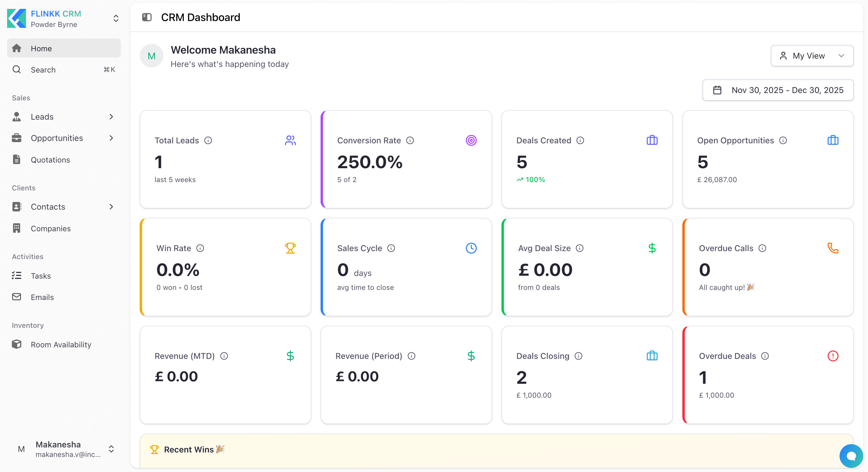Expand the Contacts submenu chevron
This screenshot has width=868, height=472.
[111, 207]
